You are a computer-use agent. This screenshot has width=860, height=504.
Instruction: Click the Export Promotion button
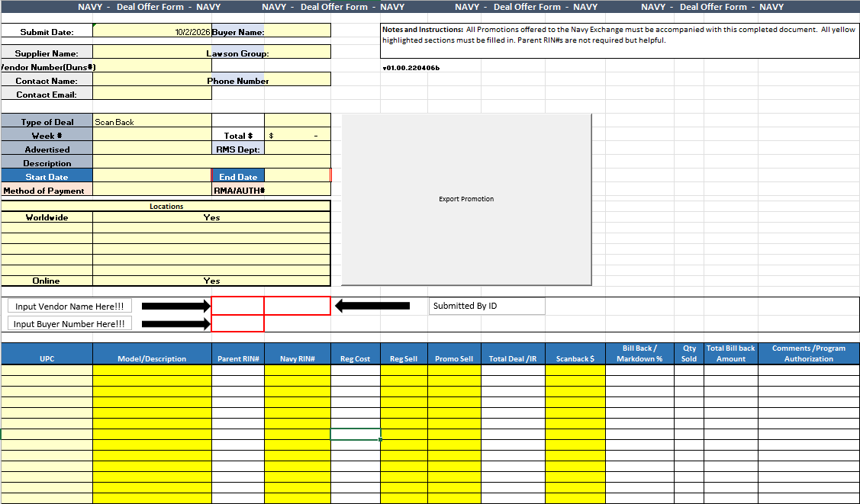pos(466,200)
